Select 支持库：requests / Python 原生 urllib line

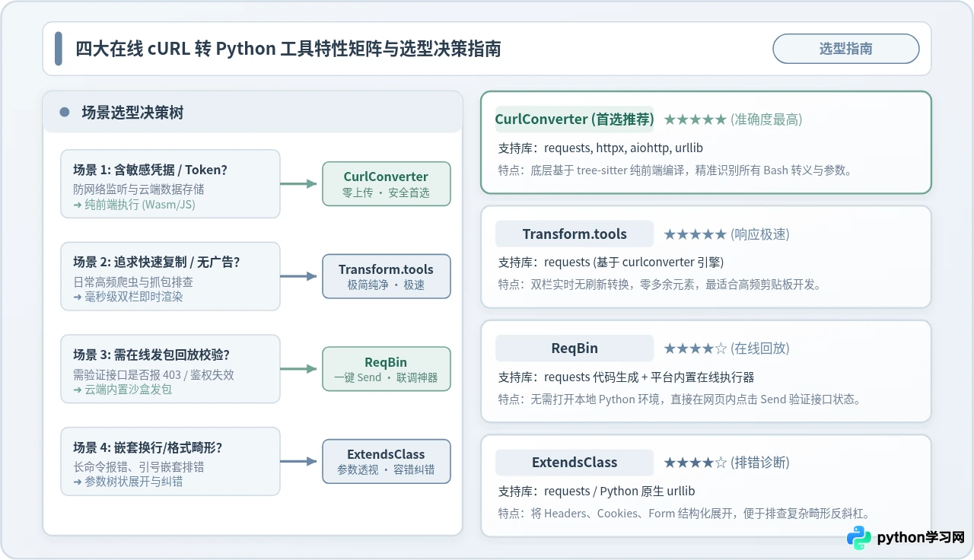click(597, 491)
